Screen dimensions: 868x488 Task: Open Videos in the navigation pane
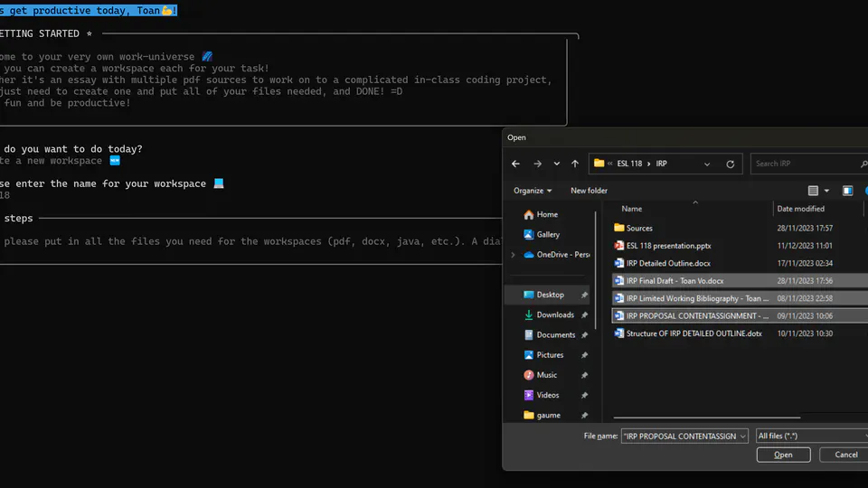pos(541,395)
